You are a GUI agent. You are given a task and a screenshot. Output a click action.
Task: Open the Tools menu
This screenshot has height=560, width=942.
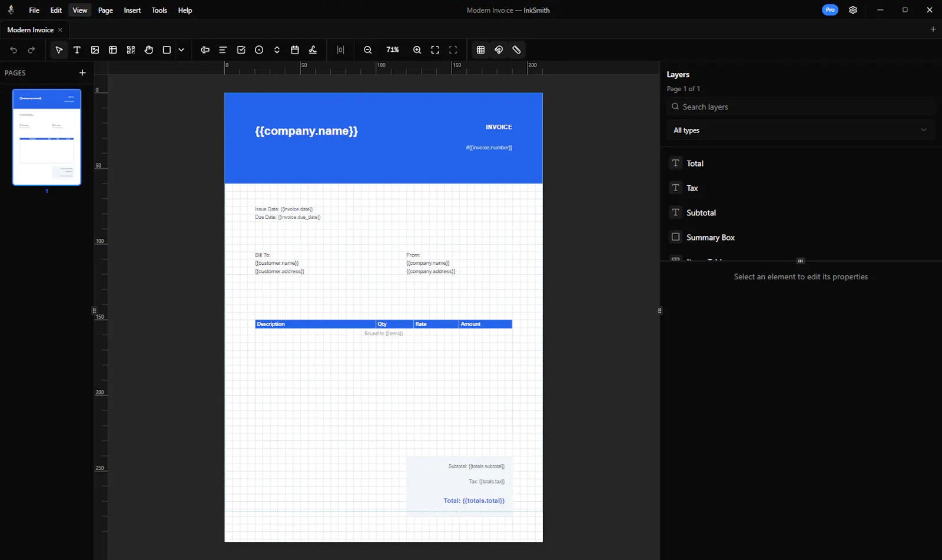coord(160,10)
